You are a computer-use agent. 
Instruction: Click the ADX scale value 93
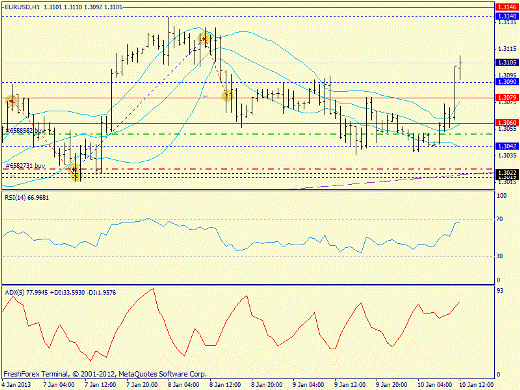(x=500, y=291)
